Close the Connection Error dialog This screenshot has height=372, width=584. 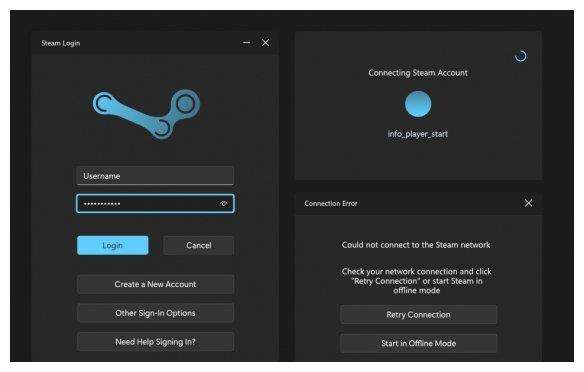coord(528,203)
